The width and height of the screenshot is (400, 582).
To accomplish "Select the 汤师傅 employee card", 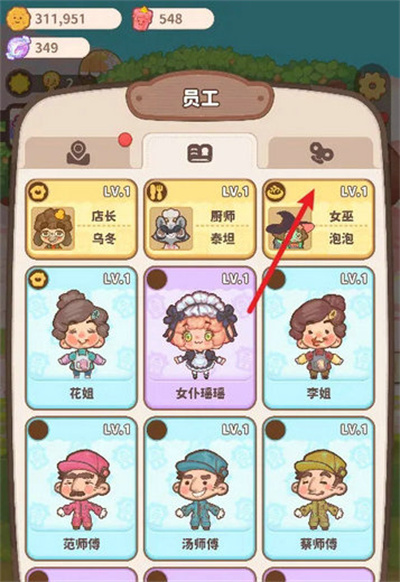I will pyautogui.click(x=200, y=488).
